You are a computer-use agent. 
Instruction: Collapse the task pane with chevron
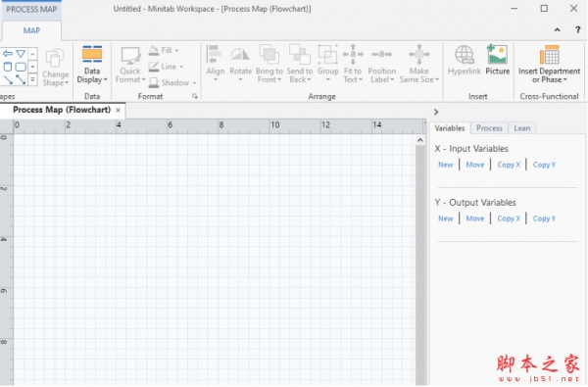click(x=436, y=112)
